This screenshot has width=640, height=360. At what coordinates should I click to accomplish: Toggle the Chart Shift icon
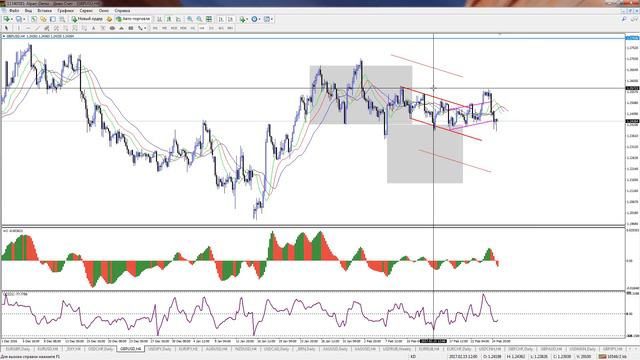231,19
